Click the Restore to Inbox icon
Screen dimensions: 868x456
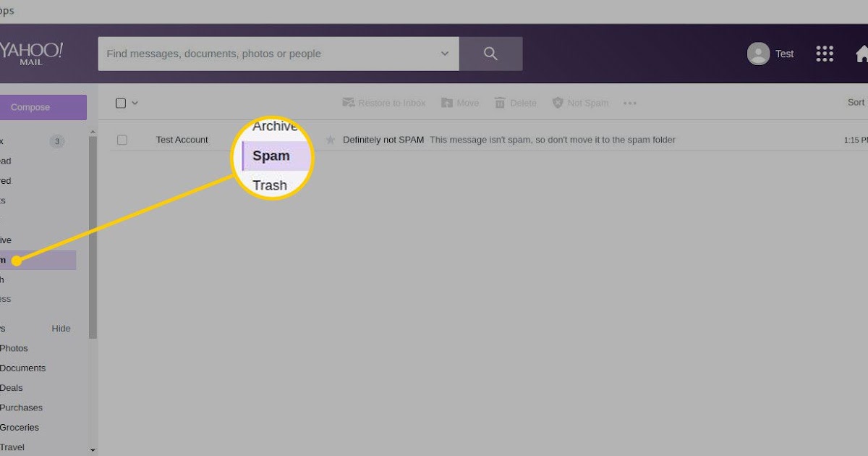point(348,103)
